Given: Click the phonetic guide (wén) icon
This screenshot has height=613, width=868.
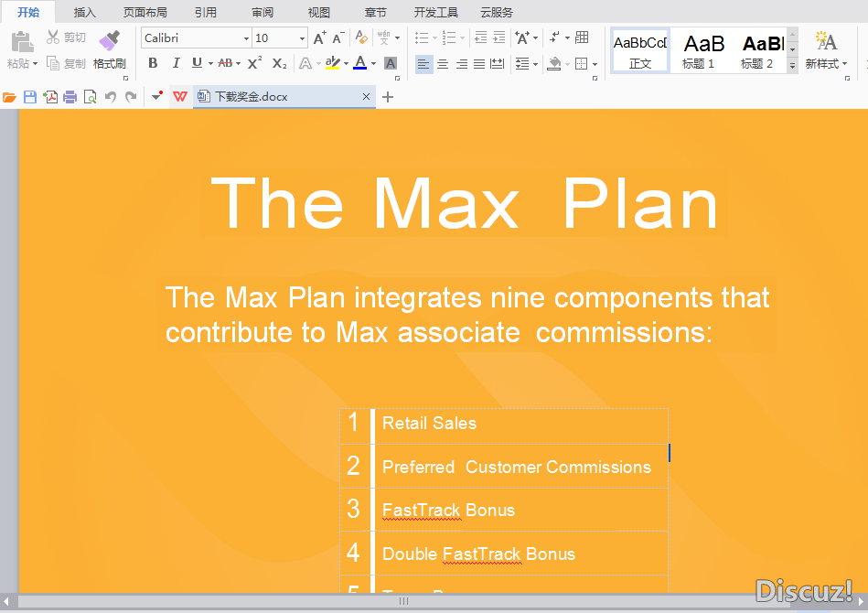Looking at the screenshot, I should [x=383, y=38].
